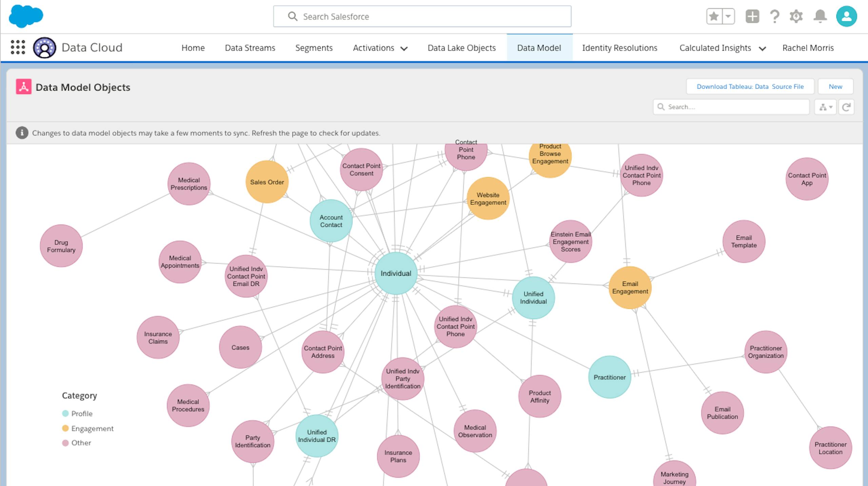This screenshot has width=868, height=486.
Task: Click the favorites star icon
Action: coord(714,16)
